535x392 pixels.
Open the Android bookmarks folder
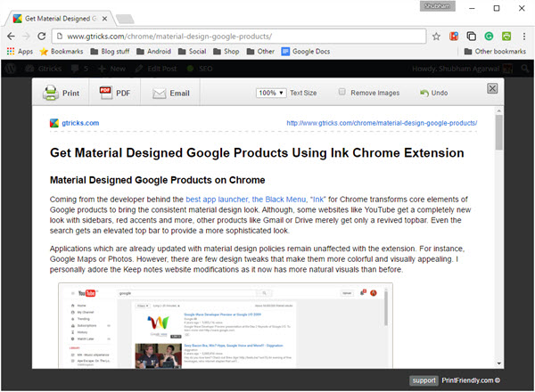(x=153, y=52)
